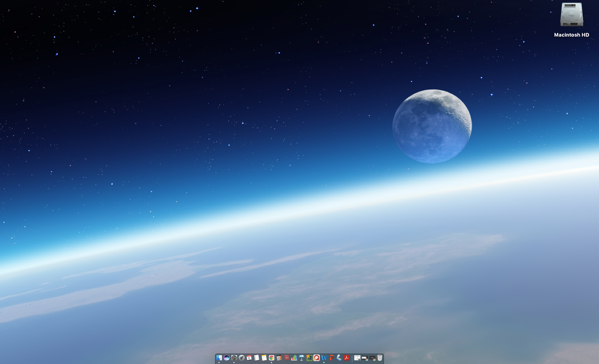Launch Numbers bar-chart icon
599x364 pixels.
point(294,358)
